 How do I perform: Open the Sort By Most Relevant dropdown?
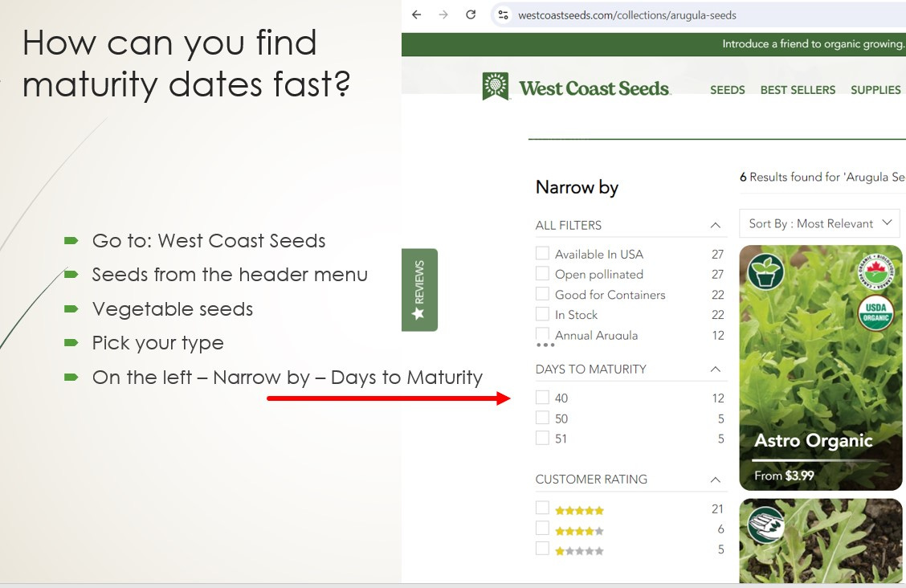(x=819, y=223)
